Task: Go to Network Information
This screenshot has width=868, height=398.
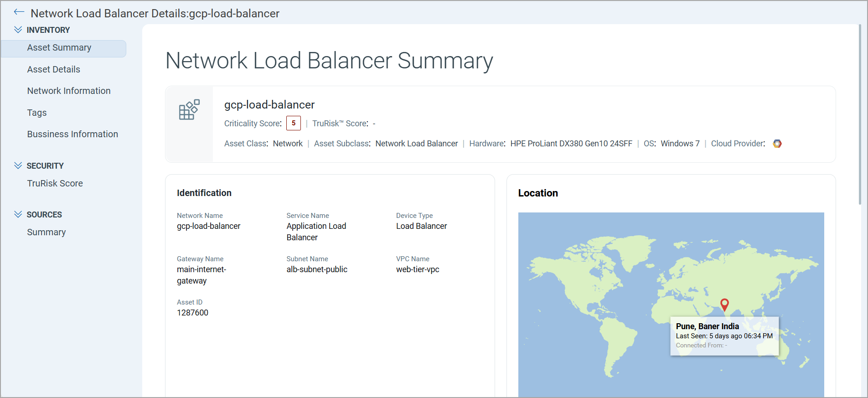Action: click(x=69, y=91)
